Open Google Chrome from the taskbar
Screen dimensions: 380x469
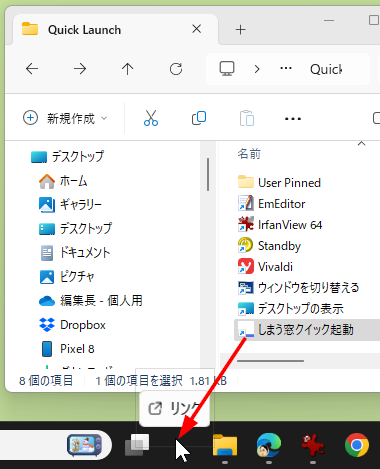[357, 445]
